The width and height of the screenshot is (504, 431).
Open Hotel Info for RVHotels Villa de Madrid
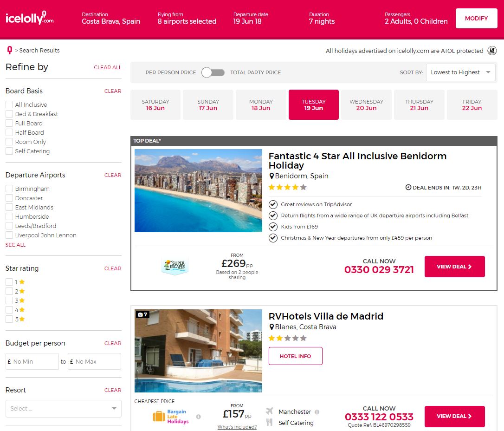tap(296, 356)
